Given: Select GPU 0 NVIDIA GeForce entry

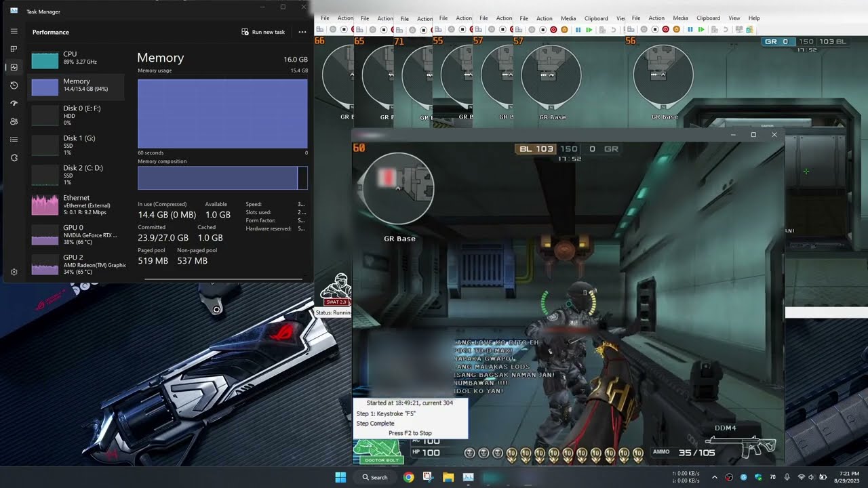Looking at the screenshot, I should 77,235.
